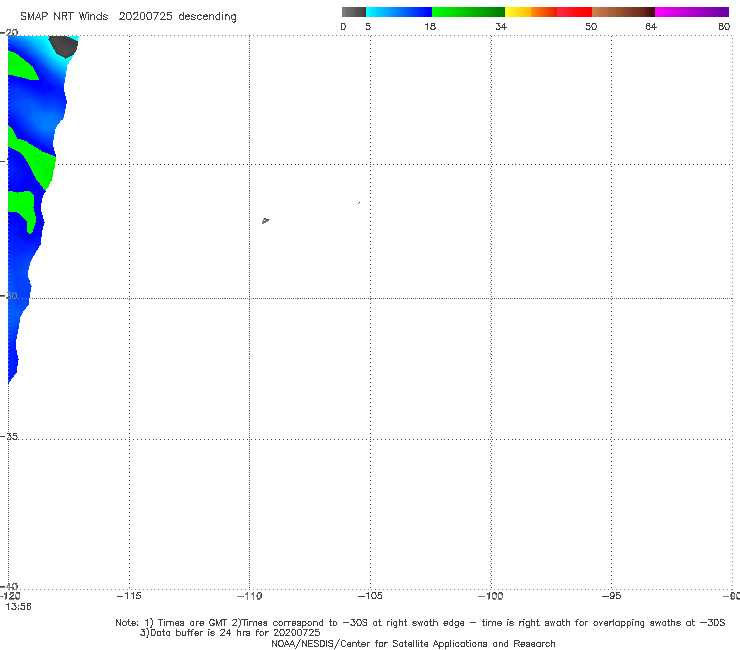
Task: Click the swath time '13:56'
Action: pos(18,607)
